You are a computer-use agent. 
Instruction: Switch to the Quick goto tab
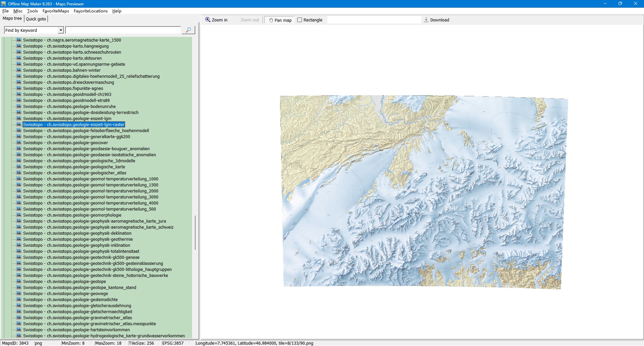click(x=36, y=19)
